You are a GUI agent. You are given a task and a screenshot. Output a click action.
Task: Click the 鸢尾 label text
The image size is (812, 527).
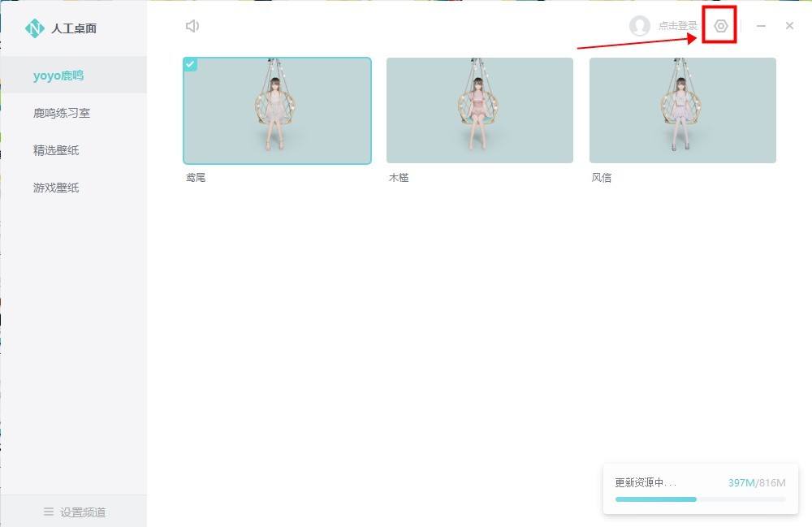point(196,178)
